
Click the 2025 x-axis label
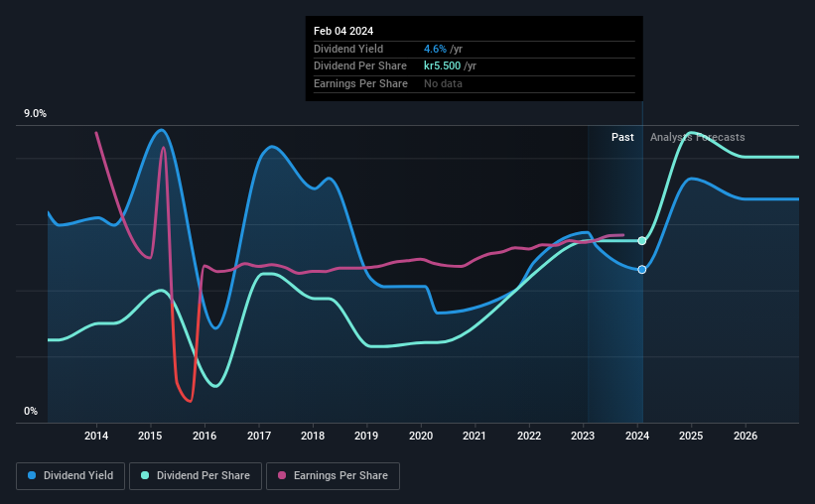point(691,436)
